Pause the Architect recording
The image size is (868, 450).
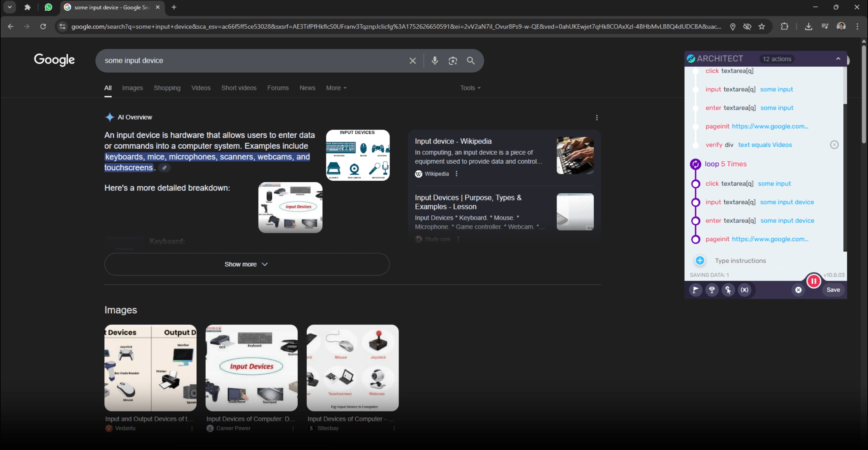813,281
